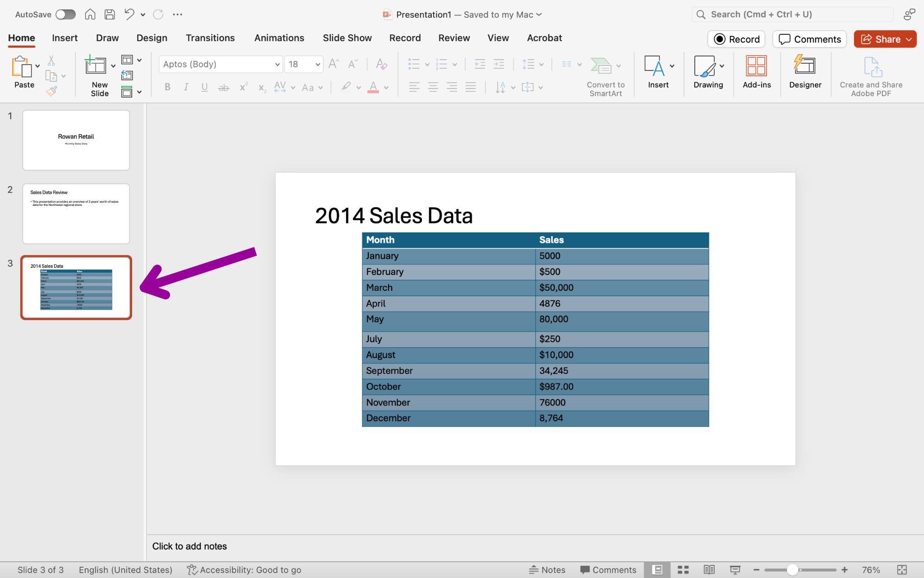Click the Undo arrow icon
The height and width of the screenshot is (578, 924).
[129, 14]
